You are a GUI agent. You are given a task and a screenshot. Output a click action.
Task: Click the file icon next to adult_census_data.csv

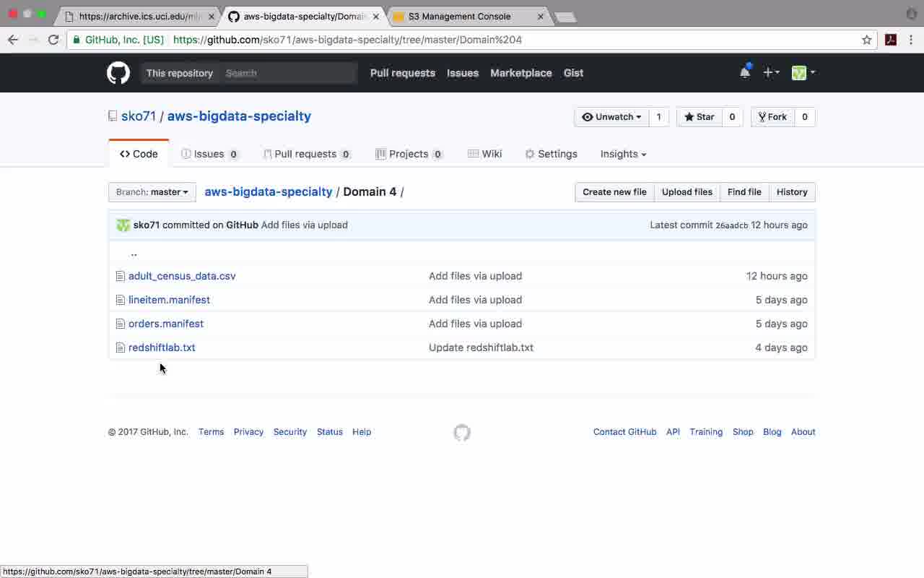121,276
